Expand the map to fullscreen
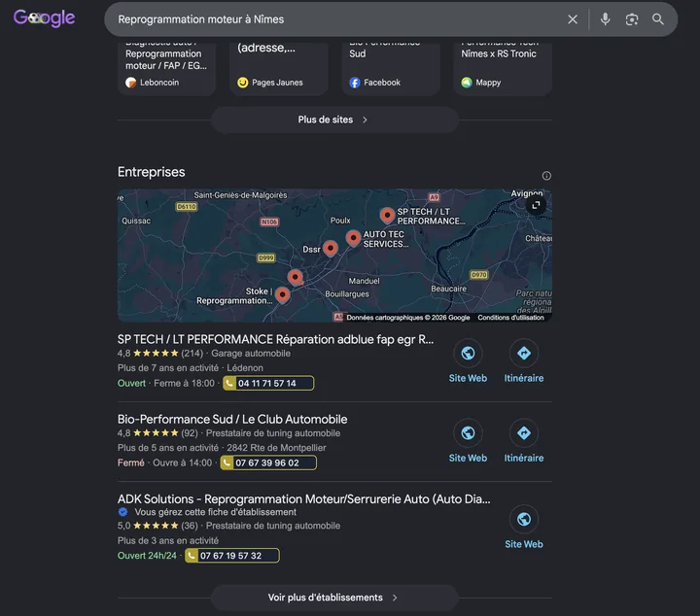 point(536,205)
